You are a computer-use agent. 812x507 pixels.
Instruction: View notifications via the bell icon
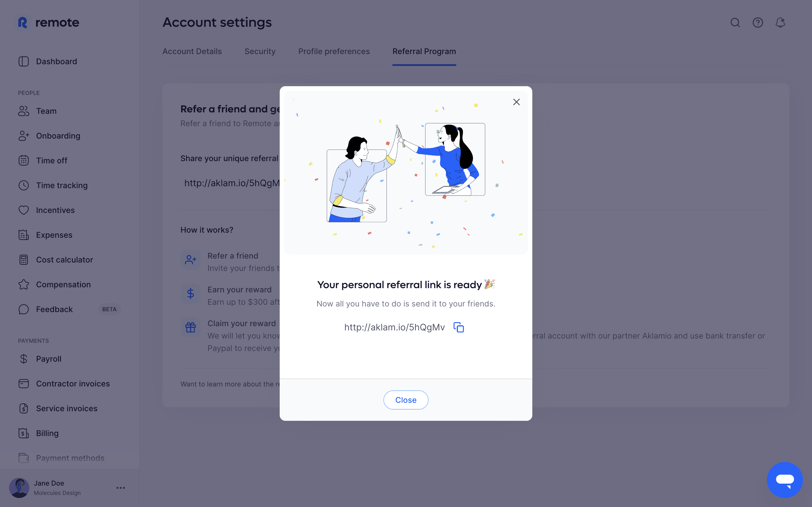click(x=780, y=23)
